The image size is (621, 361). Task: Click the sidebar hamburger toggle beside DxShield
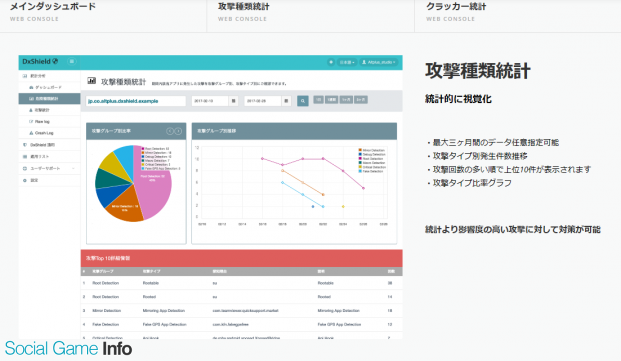click(x=71, y=61)
